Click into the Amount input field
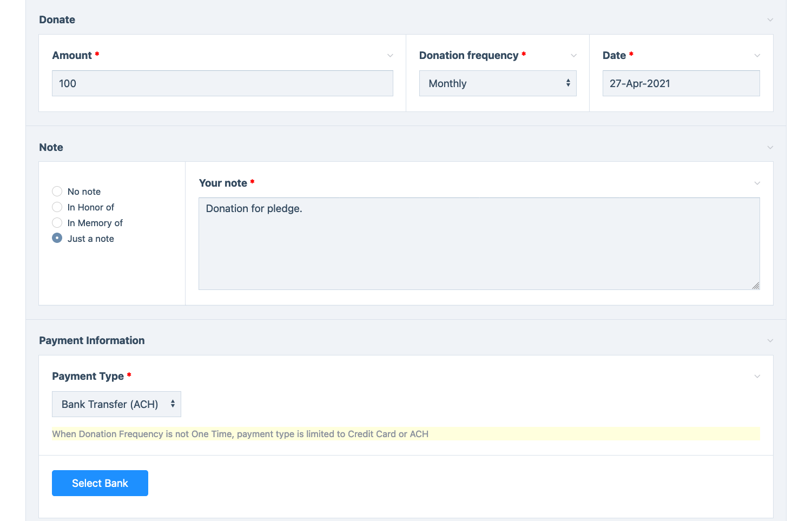 tap(222, 83)
